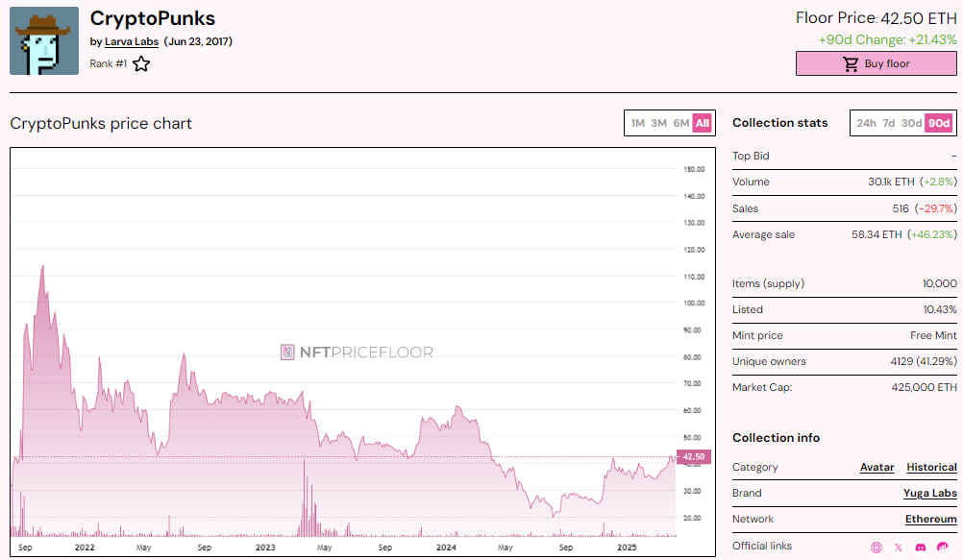Open the Yuga Labs brand link

pyautogui.click(x=930, y=493)
